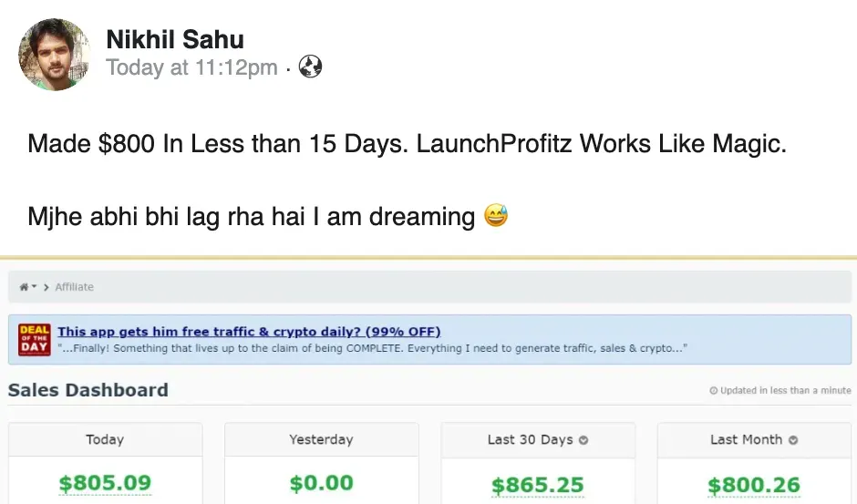Open the free traffic & crypto deal link
This screenshot has width=857, height=504.
pyautogui.click(x=249, y=332)
